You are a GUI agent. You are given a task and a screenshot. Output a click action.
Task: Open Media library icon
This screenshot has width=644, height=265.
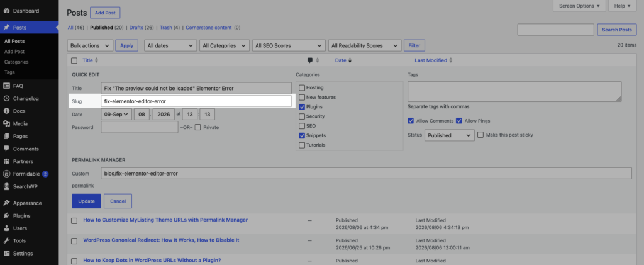click(x=6, y=123)
